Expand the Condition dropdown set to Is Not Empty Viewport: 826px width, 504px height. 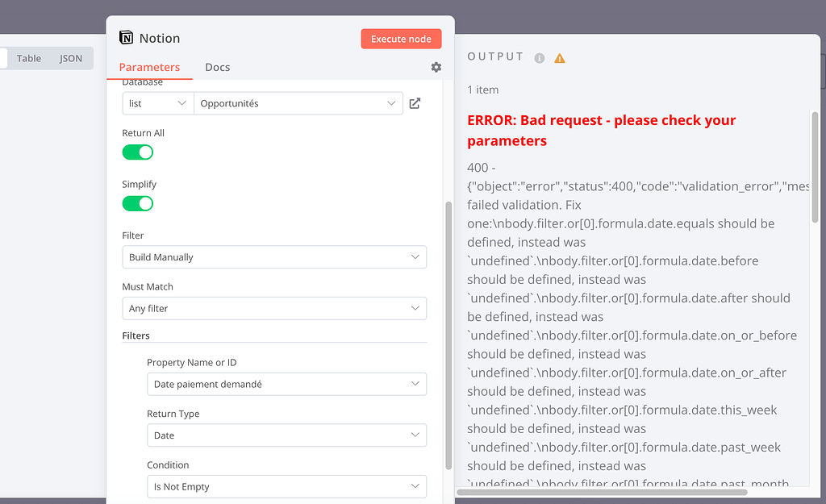tap(286, 486)
